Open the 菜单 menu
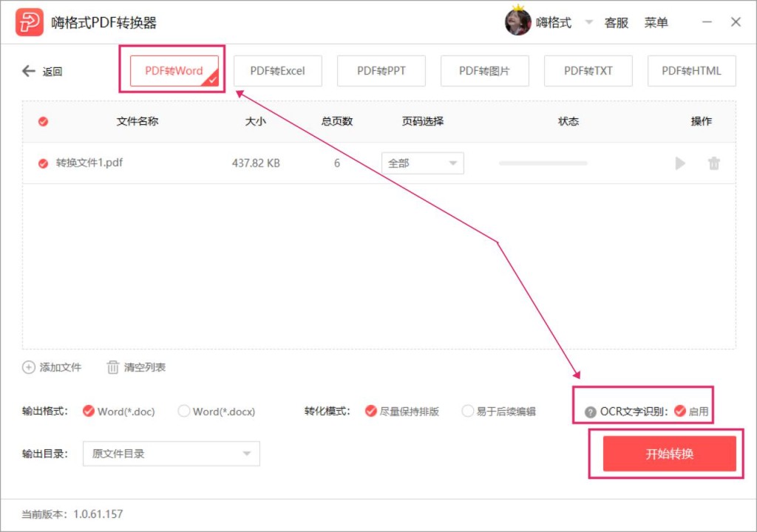The image size is (757, 532). 656,23
